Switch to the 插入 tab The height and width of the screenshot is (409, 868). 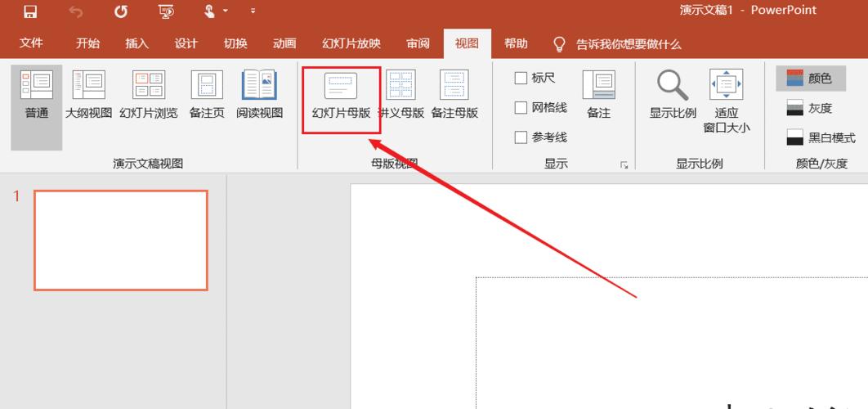(x=136, y=44)
